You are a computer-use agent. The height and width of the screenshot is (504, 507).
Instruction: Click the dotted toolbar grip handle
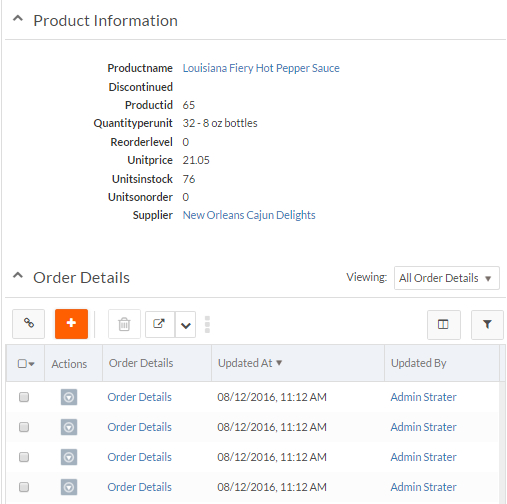207,324
